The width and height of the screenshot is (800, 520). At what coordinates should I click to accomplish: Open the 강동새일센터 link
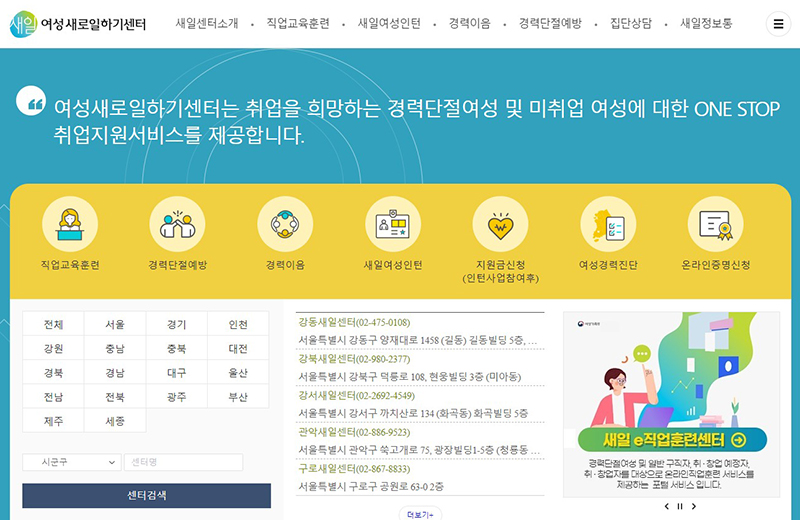[x=353, y=322]
